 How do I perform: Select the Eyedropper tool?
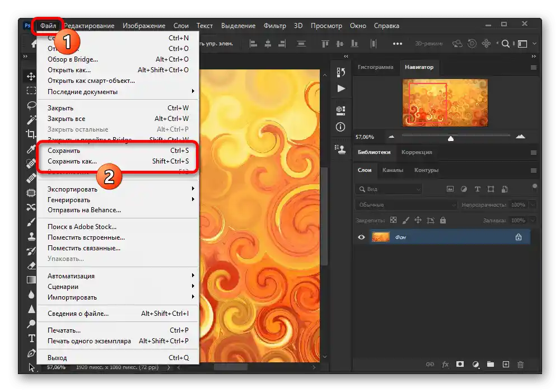click(x=31, y=149)
